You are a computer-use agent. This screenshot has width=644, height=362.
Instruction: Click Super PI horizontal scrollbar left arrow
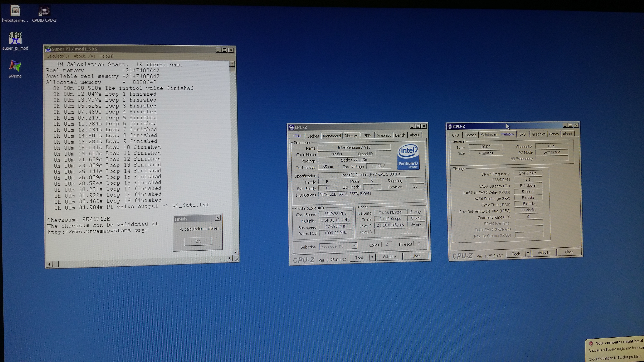49,264
